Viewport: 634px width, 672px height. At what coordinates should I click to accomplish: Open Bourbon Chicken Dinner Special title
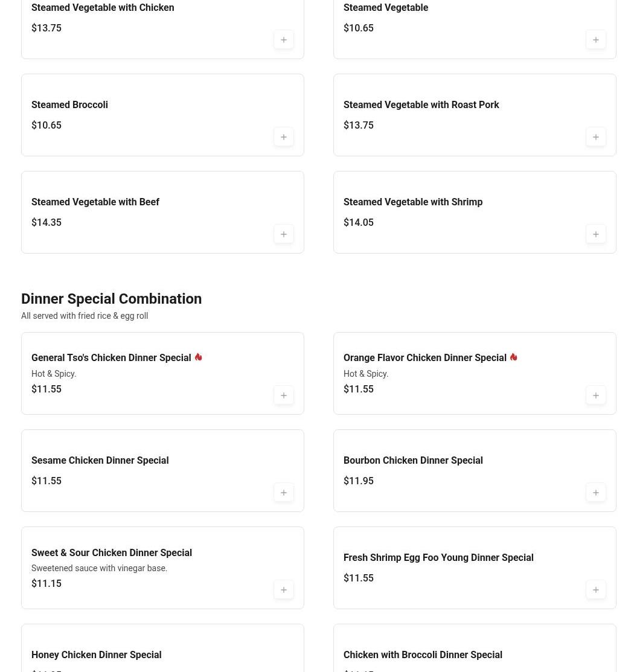pos(413,461)
